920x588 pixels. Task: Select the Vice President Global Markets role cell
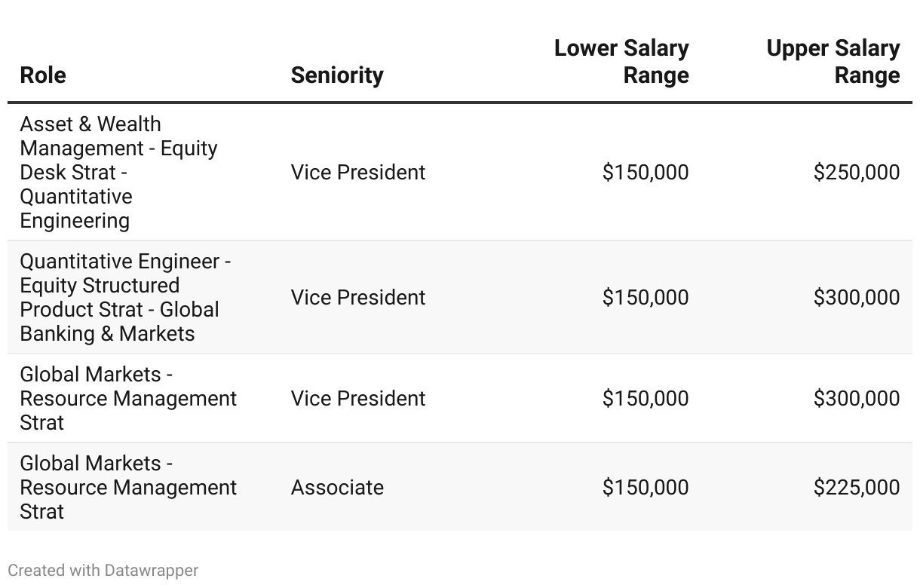pos(128,398)
